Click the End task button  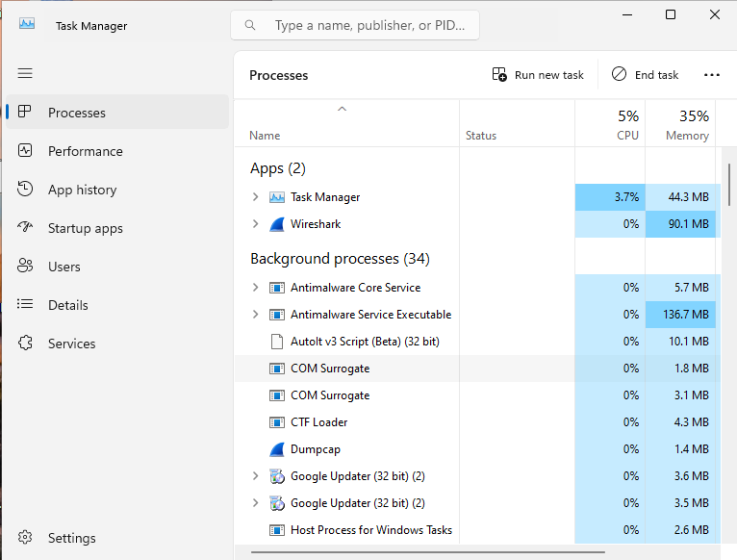646,75
